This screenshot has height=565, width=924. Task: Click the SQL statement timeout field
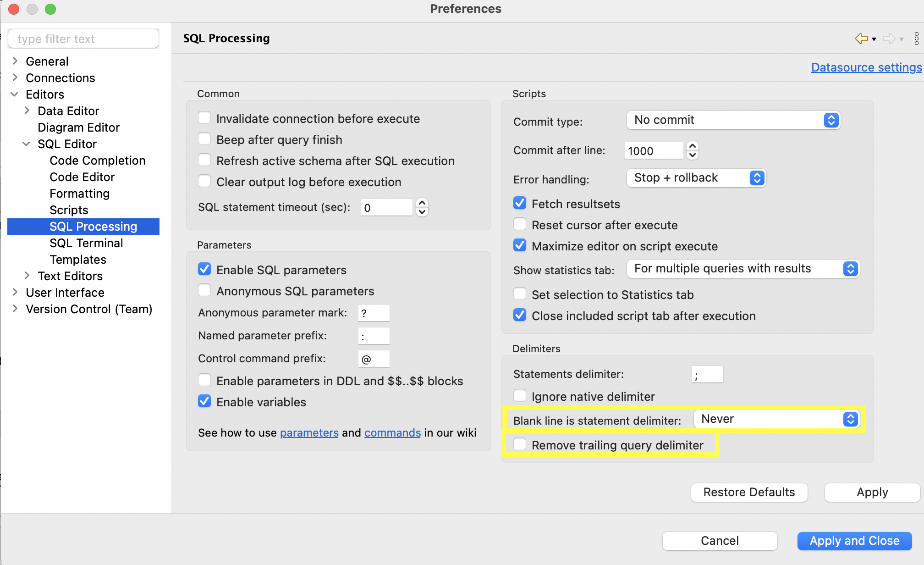tap(387, 207)
